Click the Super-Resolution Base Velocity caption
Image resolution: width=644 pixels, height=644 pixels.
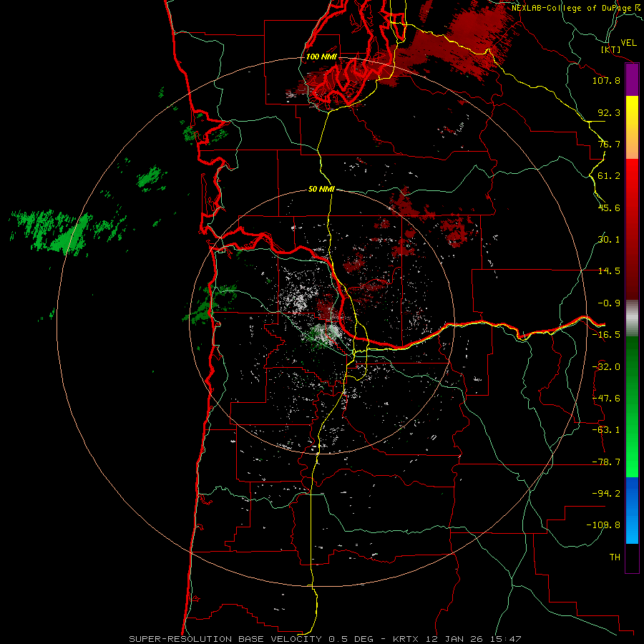(x=325, y=639)
